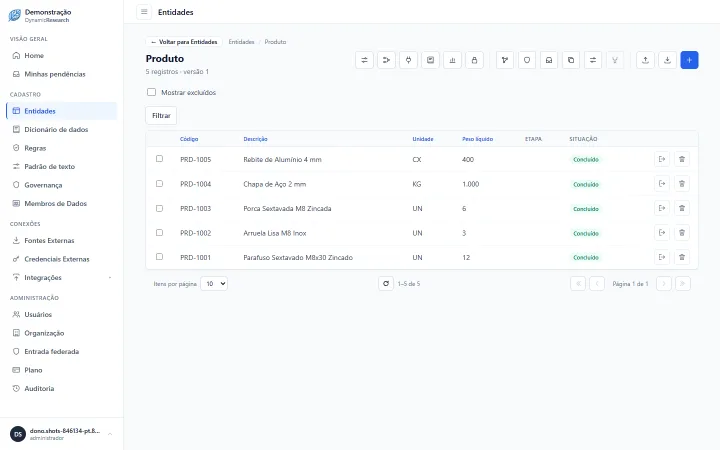
Task: Open the shield governance toolbar icon
Action: coord(527,60)
